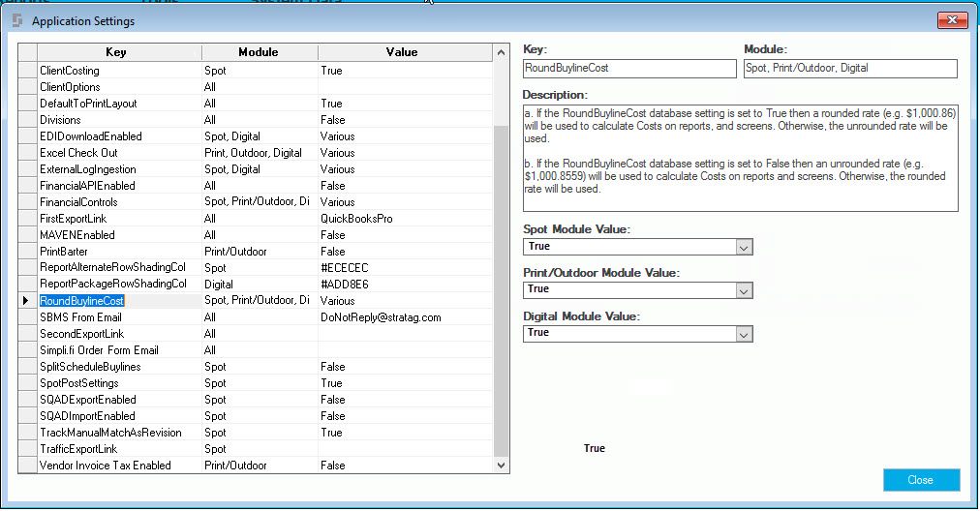Click the Application Settings title bar icon
The width and height of the screenshot is (980, 511).
click(x=17, y=20)
